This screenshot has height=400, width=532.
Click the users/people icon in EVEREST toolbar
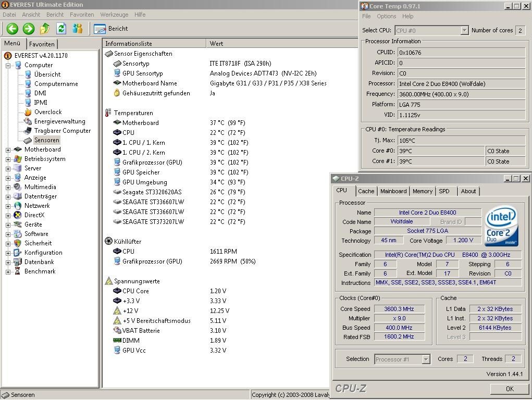coord(77,29)
